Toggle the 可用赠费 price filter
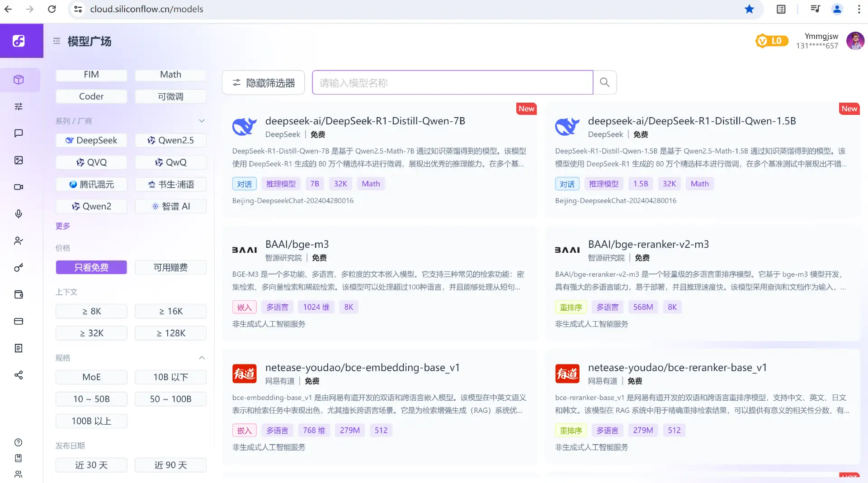The width and height of the screenshot is (868, 483). point(170,267)
